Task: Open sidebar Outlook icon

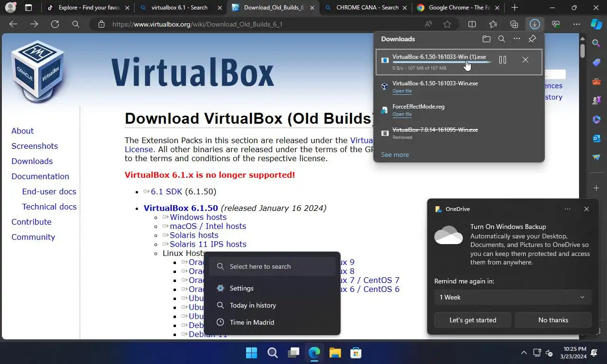Action: click(x=597, y=138)
